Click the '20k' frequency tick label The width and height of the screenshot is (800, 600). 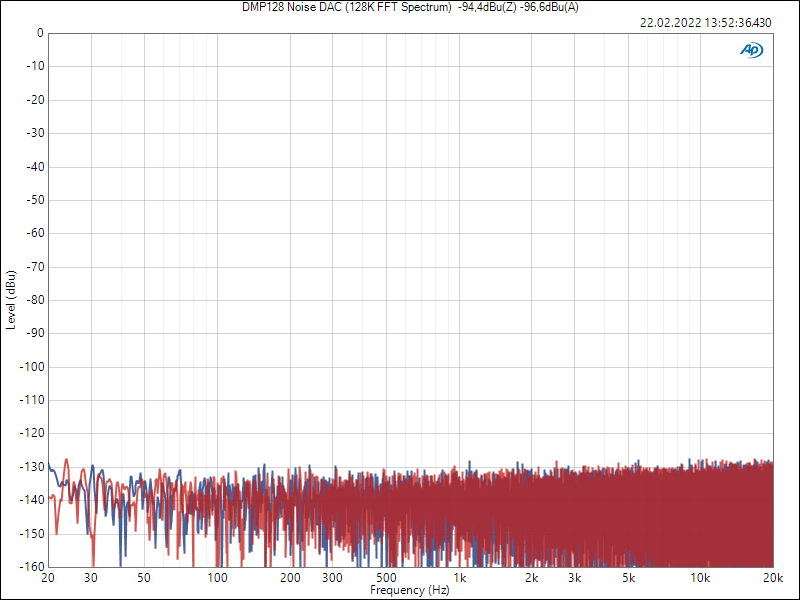pyautogui.click(x=773, y=578)
